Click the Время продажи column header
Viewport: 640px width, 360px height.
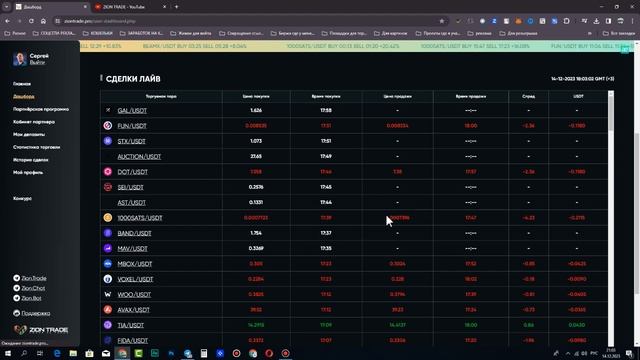pyautogui.click(x=471, y=96)
